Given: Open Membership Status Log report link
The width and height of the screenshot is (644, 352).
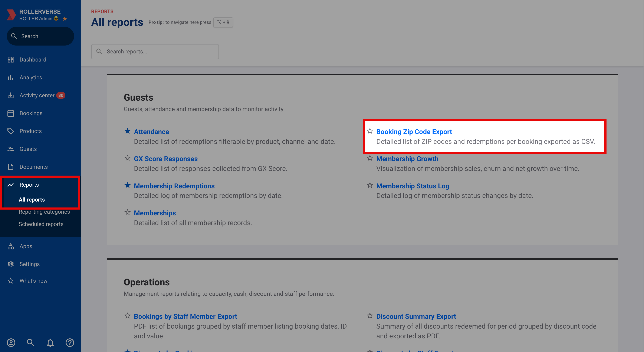Looking at the screenshot, I should point(413,186).
